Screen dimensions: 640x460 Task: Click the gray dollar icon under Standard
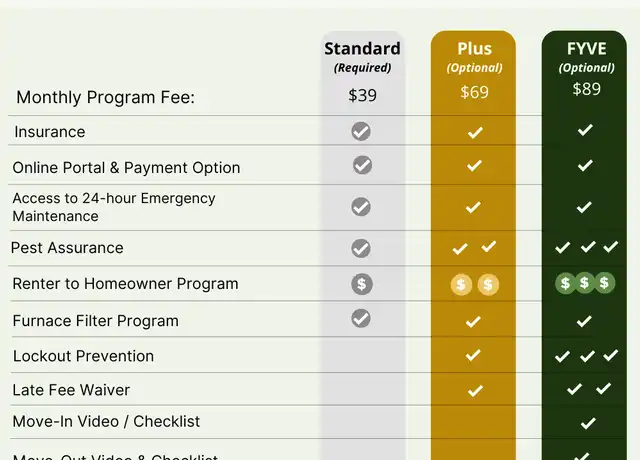[362, 284]
